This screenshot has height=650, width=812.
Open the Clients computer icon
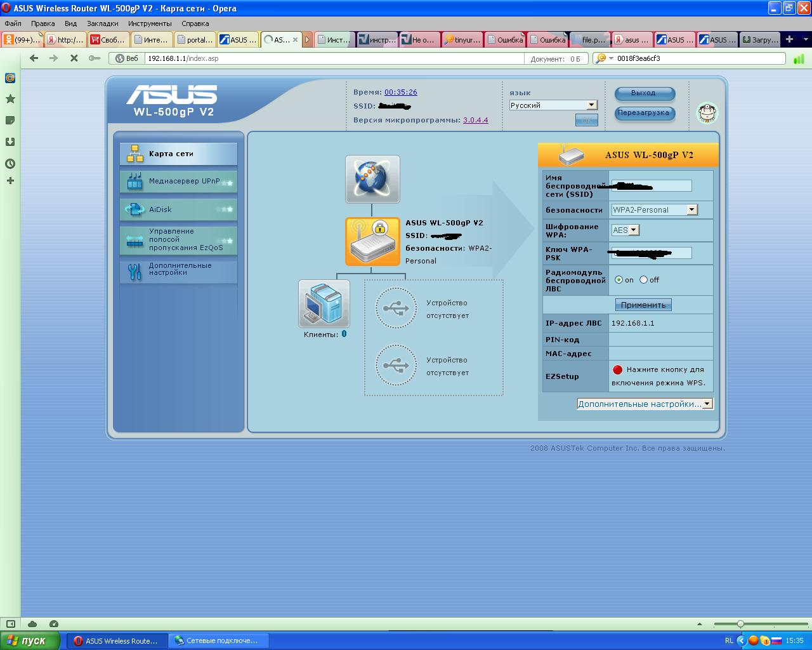coord(324,303)
